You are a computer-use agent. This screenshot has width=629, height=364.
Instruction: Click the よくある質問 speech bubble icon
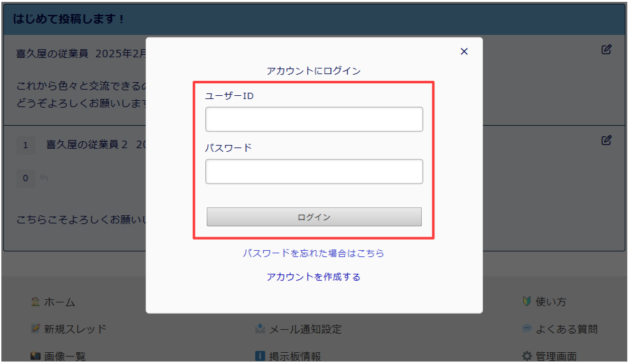click(x=526, y=329)
